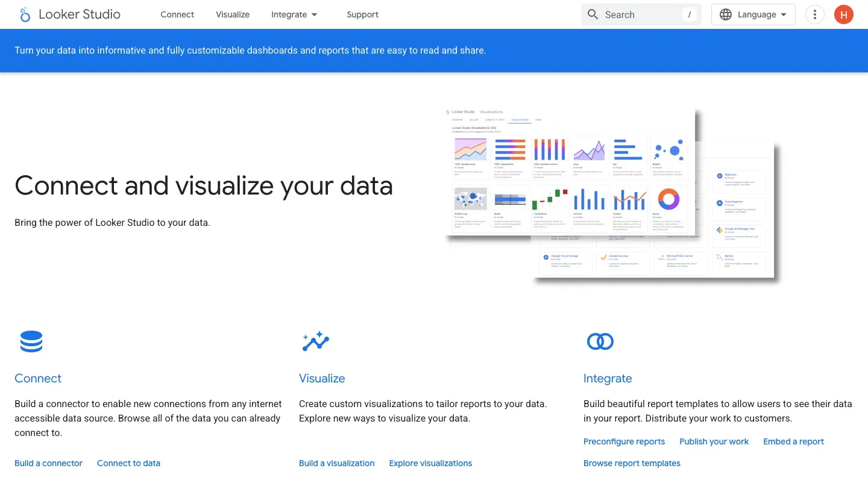
Task: Open the three-dot more options menu
Action: coord(815,14)
